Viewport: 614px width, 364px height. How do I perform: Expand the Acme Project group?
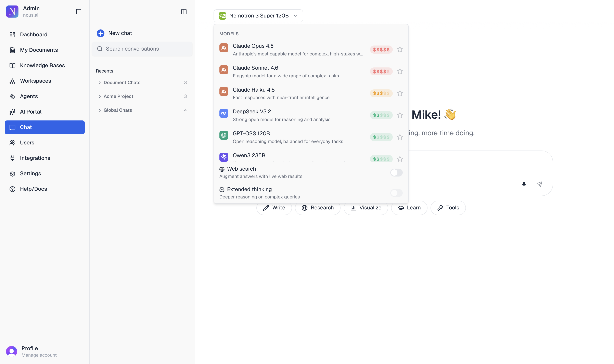tap(142, 96)
